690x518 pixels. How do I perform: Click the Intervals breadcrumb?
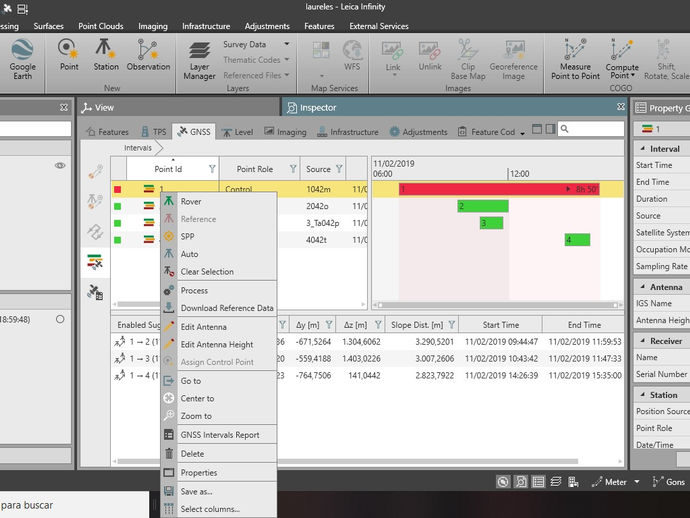(x=138, y=148)
